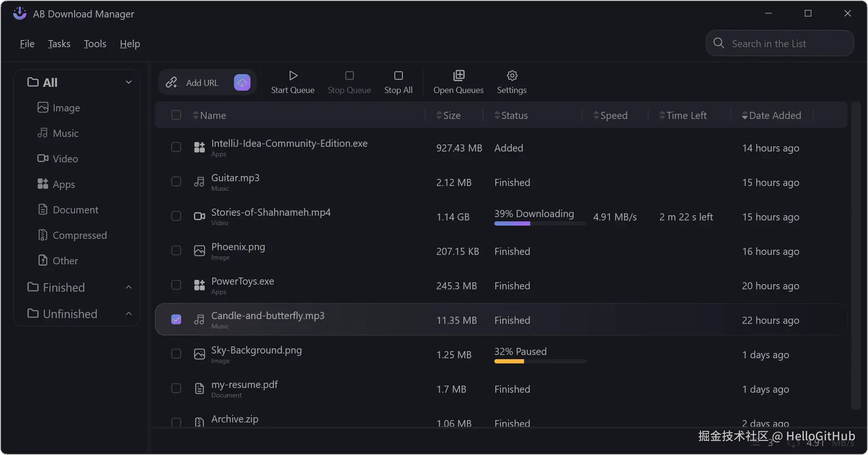Click the Stories-of-Shahnameh.mp4 download progress bar

coord(540,224)
